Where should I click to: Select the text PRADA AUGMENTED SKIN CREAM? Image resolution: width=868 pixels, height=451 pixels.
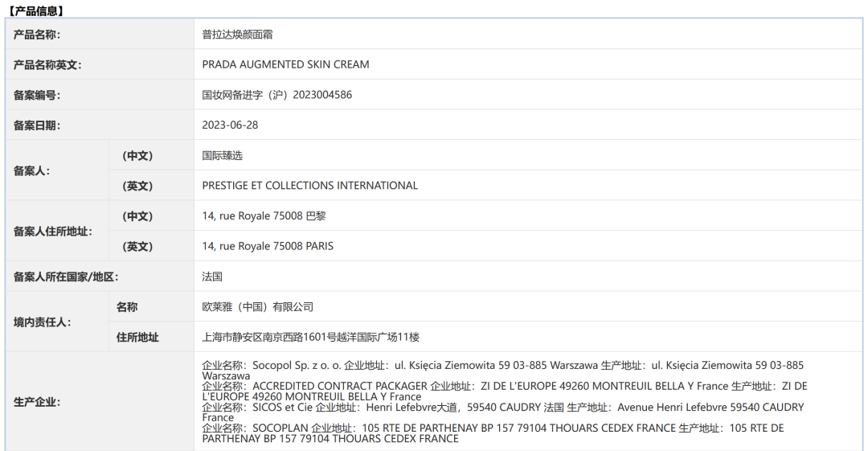(x=285, y=64)
